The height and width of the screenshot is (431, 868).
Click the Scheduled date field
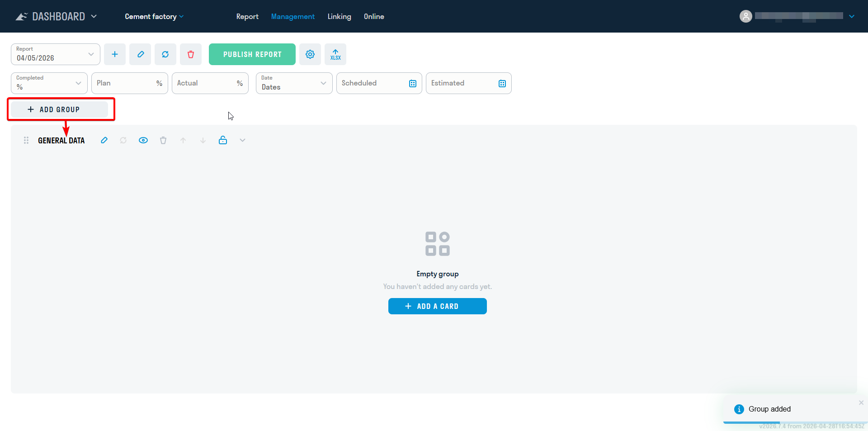[379, 83]
